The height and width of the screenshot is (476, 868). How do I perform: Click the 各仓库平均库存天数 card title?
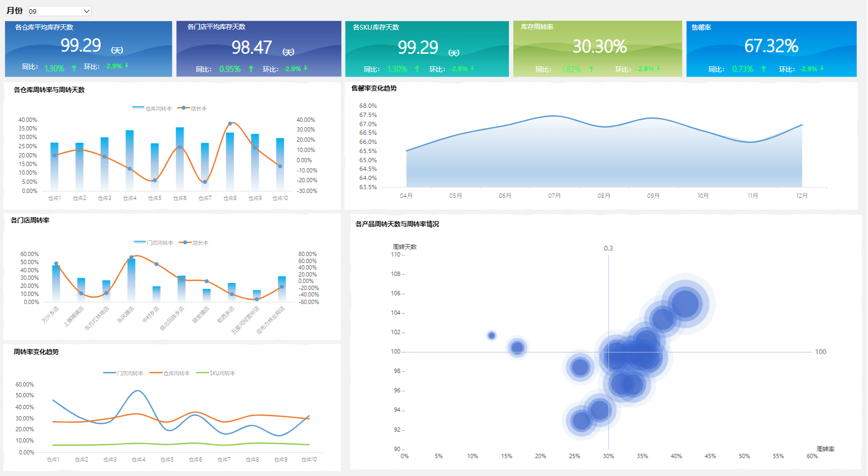pos(44,27)
